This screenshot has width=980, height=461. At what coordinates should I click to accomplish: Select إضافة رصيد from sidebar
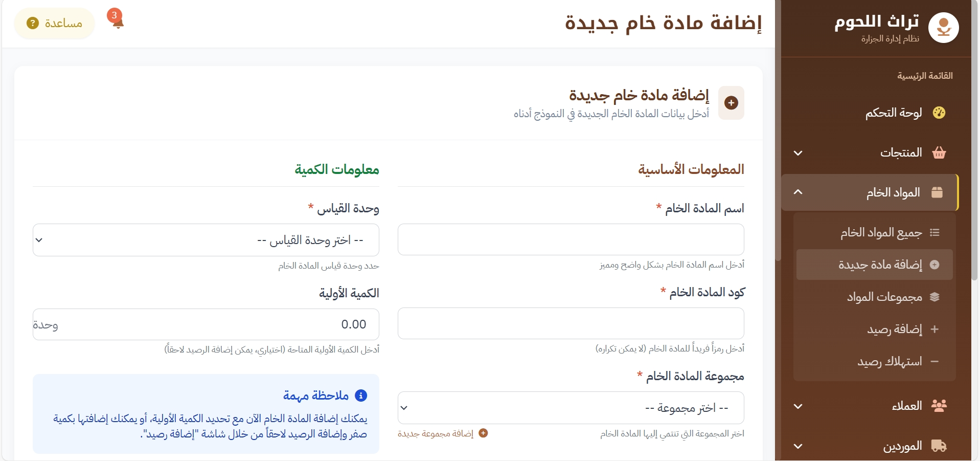894,329
